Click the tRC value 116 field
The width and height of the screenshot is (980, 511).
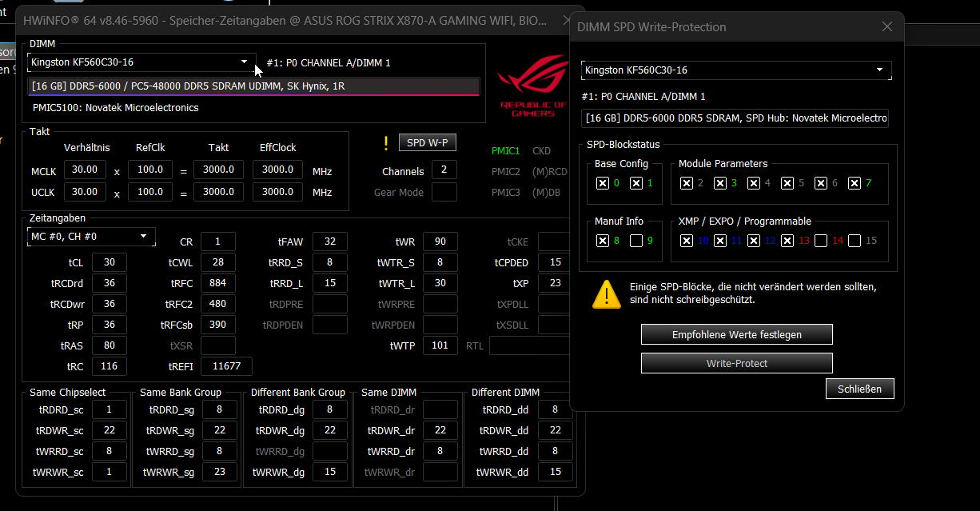pyautogui.click(x=110, y=366)
